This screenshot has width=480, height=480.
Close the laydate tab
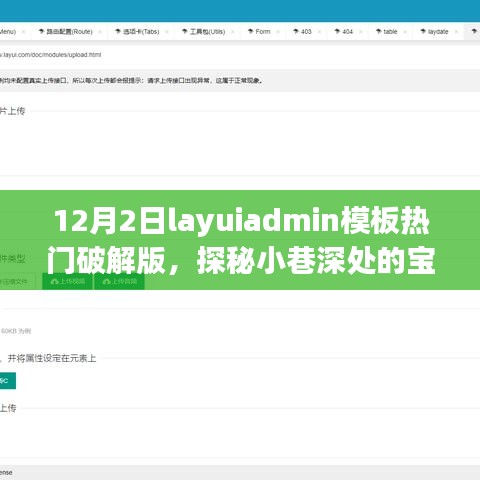457,32
